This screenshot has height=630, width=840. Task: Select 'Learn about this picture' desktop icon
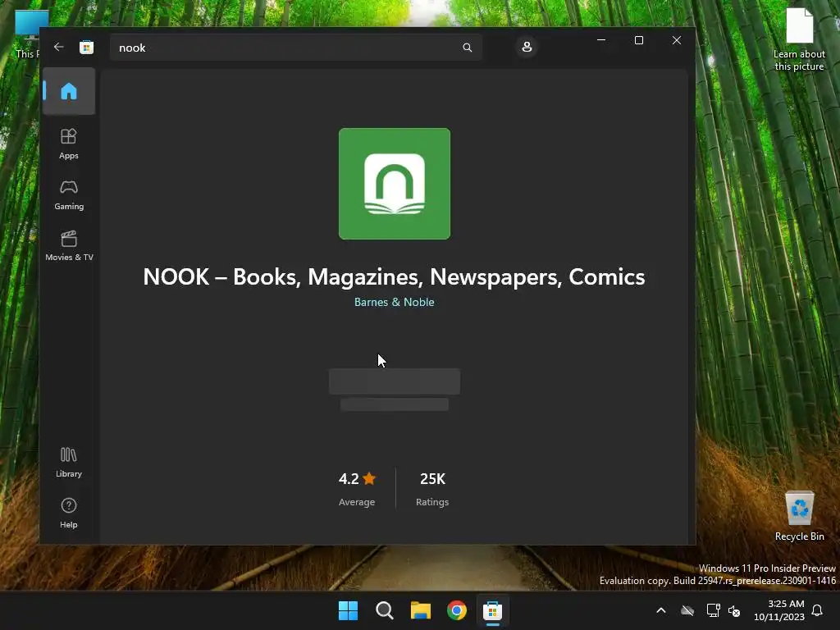tap(799, 39)
